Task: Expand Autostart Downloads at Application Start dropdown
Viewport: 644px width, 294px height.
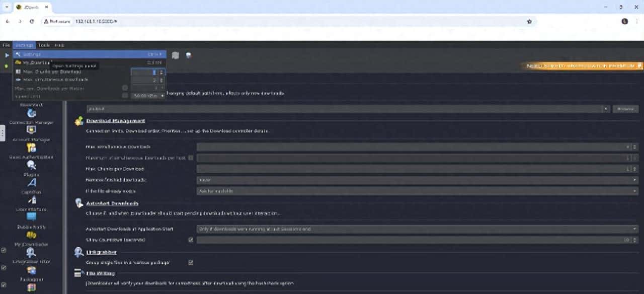Action: pos(417,229)
